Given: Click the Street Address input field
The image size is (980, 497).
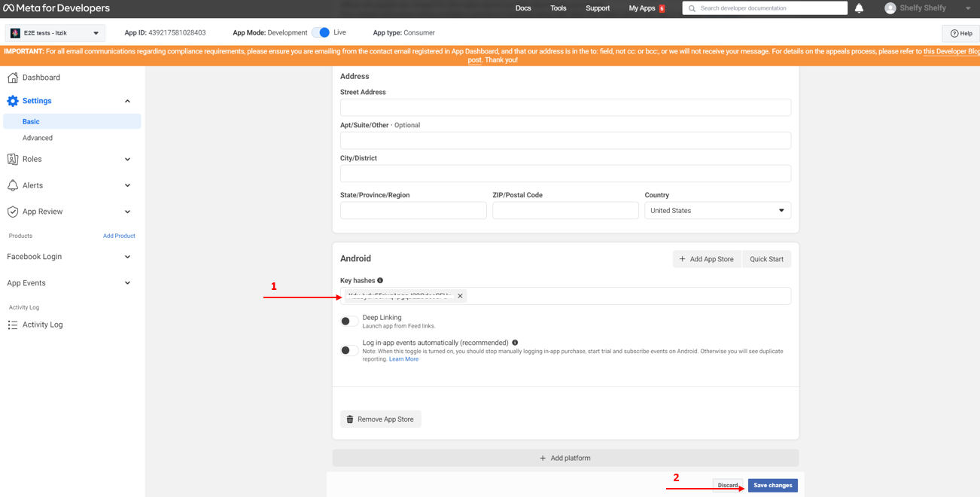Looking at the screenshot, I should tap(565, 108).
